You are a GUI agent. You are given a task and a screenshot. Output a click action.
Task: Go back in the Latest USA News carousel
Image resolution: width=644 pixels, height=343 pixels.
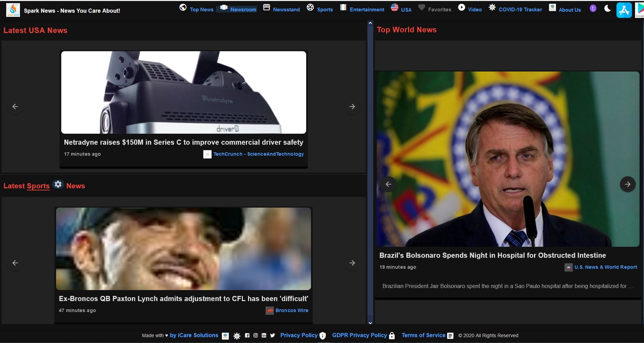(x=15, y=107)
